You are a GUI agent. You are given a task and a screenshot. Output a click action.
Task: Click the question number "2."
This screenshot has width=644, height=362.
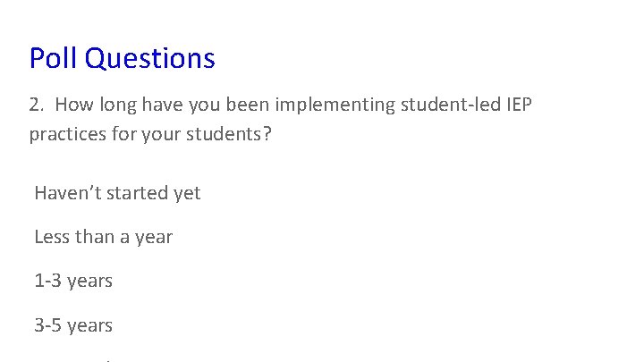click(x=36, y=105)
